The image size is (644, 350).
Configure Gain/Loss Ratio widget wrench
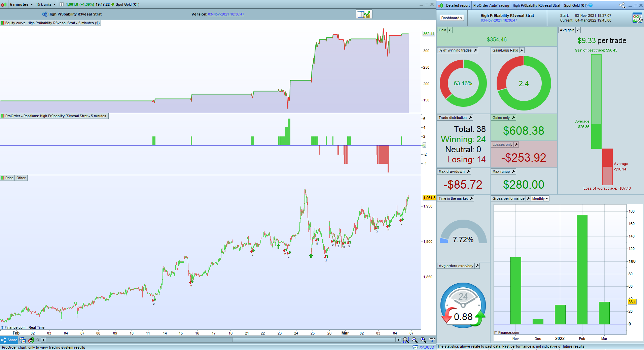click(522, 50)
